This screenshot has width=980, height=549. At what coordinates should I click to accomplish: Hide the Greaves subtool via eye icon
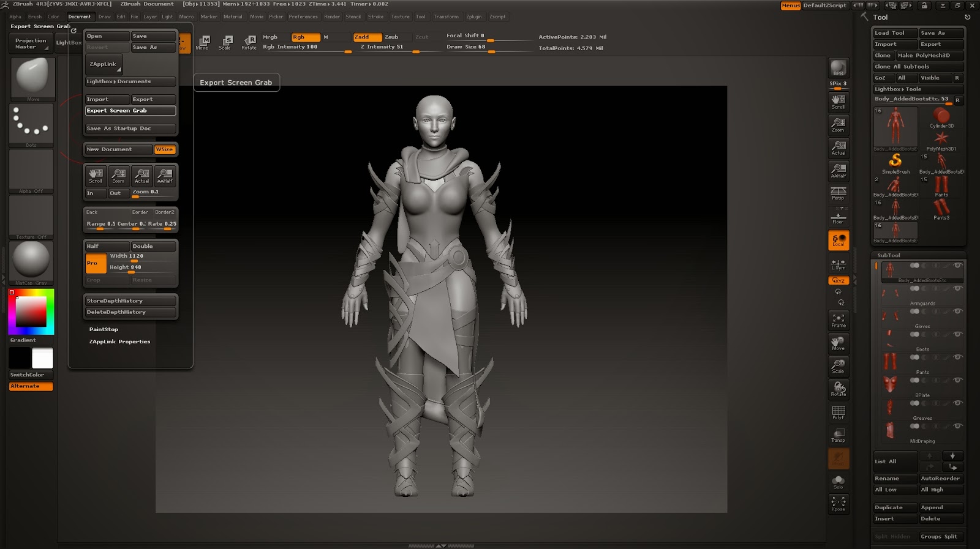(957, 403)
